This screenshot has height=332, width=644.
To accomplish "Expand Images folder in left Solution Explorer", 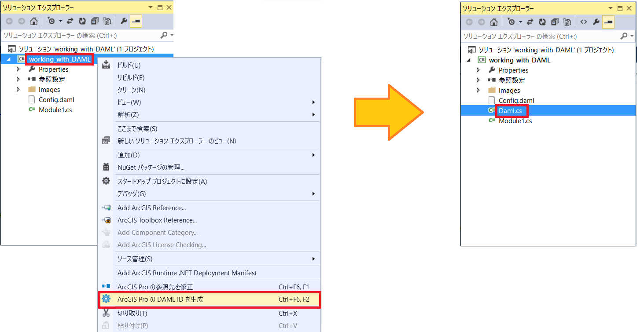I will point(18,89).
